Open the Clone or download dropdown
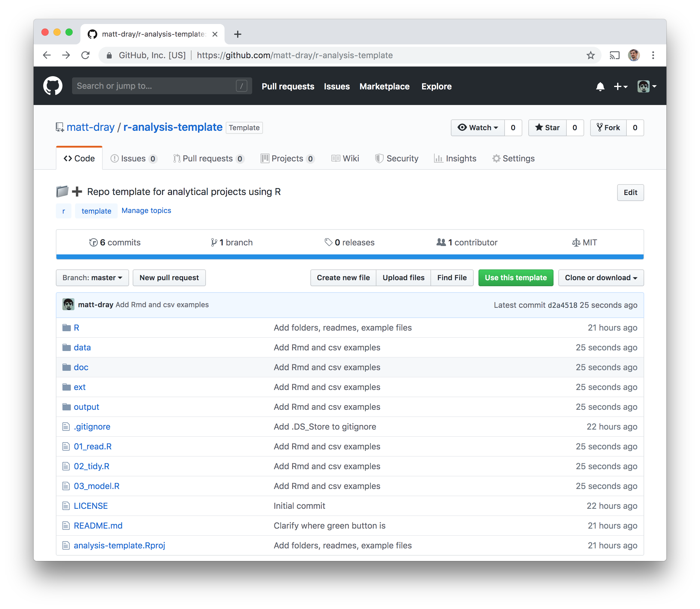The height and width of the screenshot is (609, 700). tap(600, 278)
